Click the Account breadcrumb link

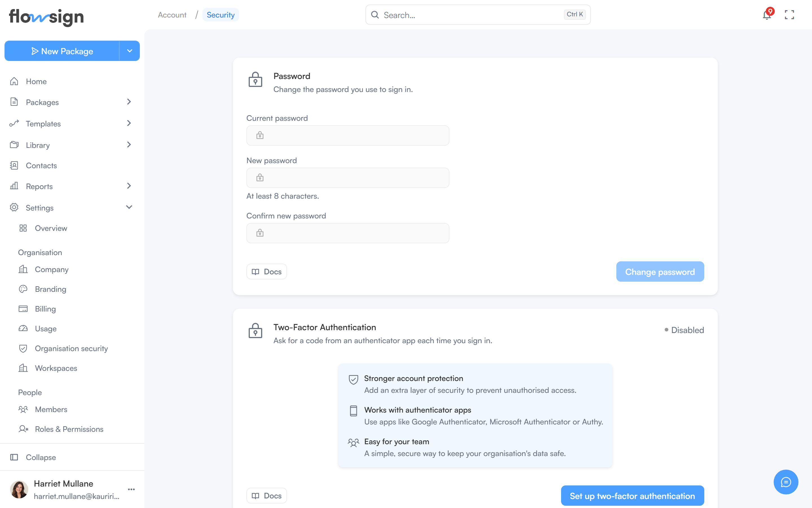point(172,15)
